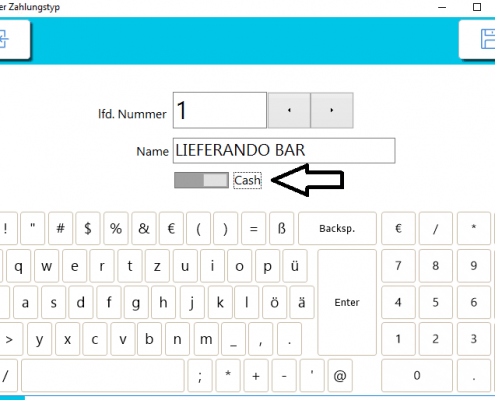Click the Cash label

[x=247, y=180]
